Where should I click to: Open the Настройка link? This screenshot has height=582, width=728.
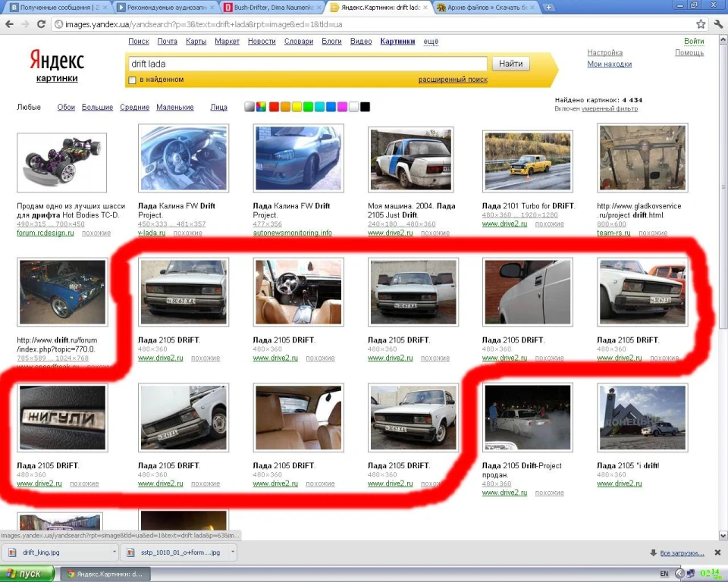pos(604,52)
